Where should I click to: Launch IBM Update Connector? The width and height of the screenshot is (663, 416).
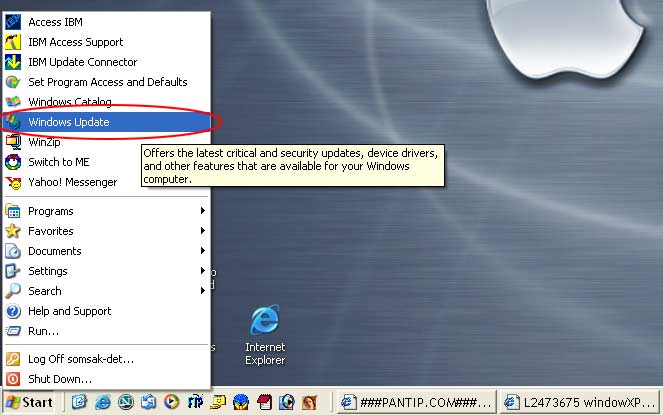[107, 62]
